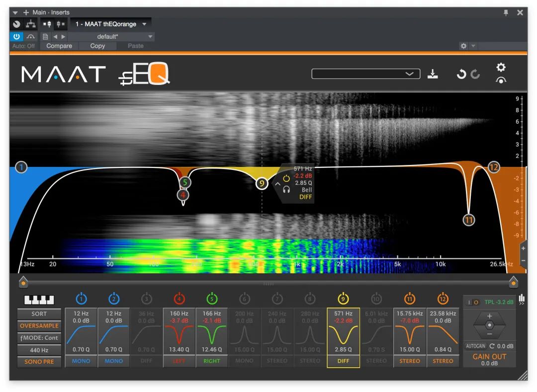537x392 pixels.
Task: Expand the Main Inserts triangle menu
Action: (15, 12)
